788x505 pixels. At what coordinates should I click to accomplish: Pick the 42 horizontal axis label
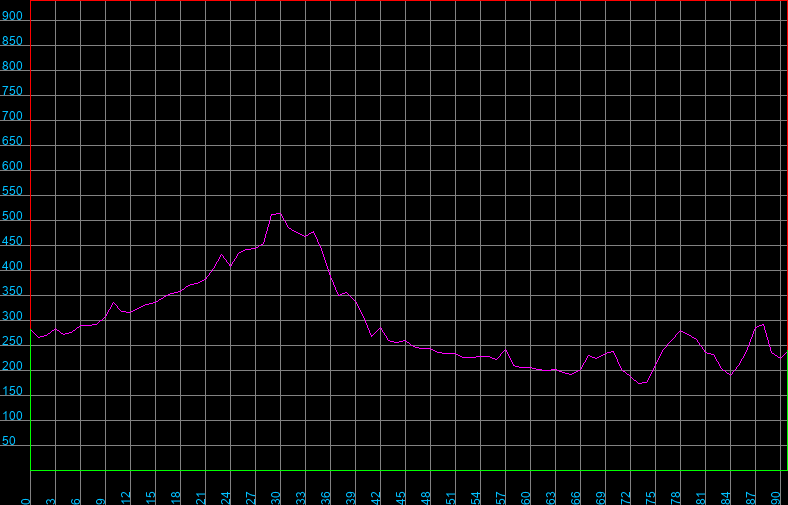click(376, 498)
